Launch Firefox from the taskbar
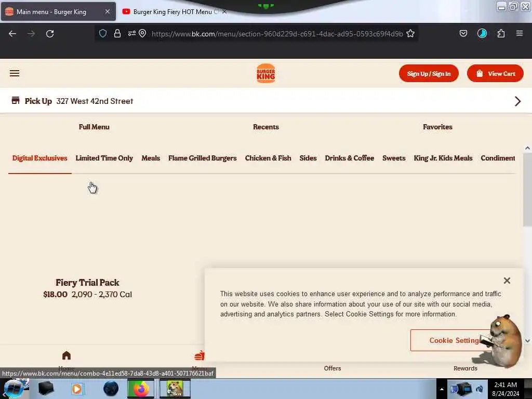This screenshot has width=532, height=399. pyautogui.click(x=141, y=389)
